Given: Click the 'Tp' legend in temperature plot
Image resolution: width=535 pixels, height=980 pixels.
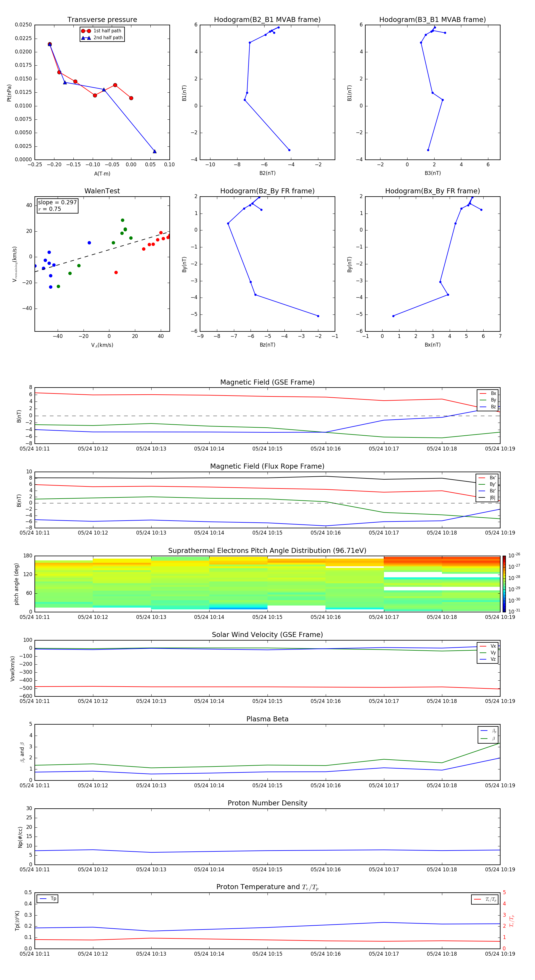Looking at the screenshot, I should [x=48, y=899].
